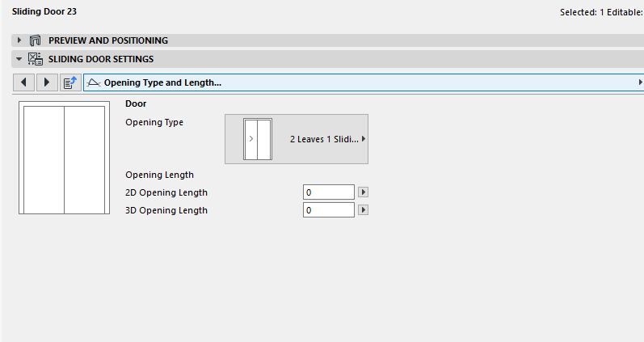Viewport: 644px width, 342px height.
Task: Open the settings page list icon
Action: point(69,82)
